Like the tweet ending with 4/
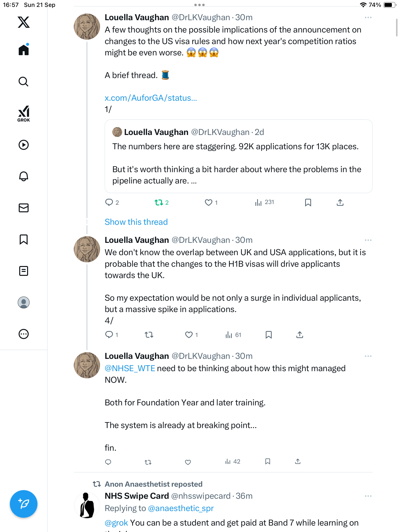The height and width of the screenshot is (532, 399). (x=189, y=335)
